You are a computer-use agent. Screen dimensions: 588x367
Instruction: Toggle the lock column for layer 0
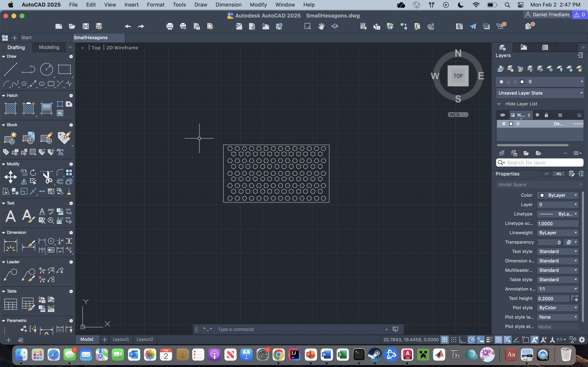546,124
